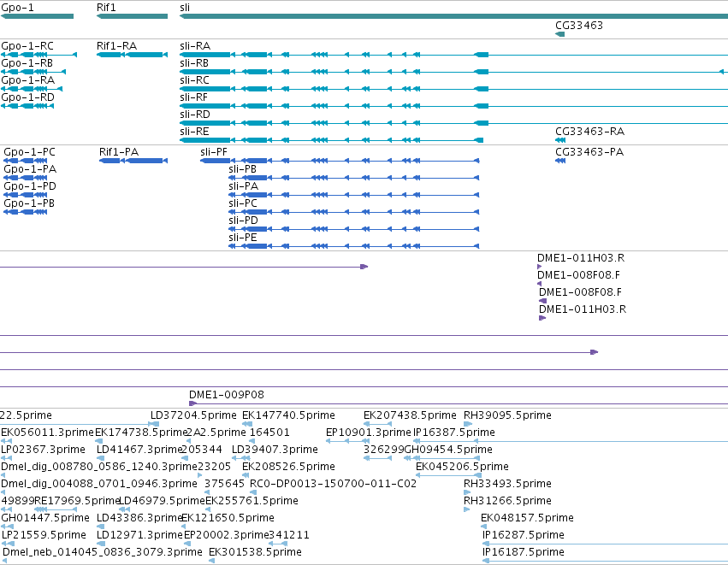The width and height of the screenshot is (728, 565).
Task: Open EST EK208526.5prime
Action: (289, 467)
